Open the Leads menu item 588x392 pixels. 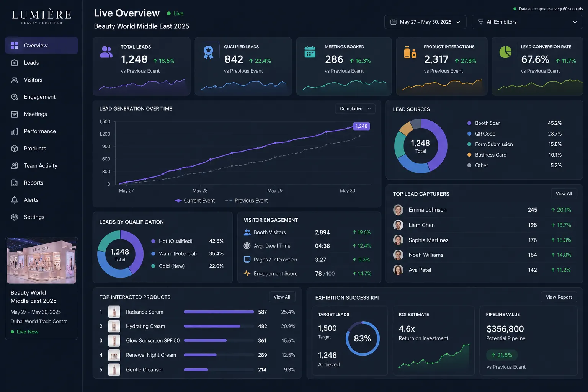pos(41,63)
